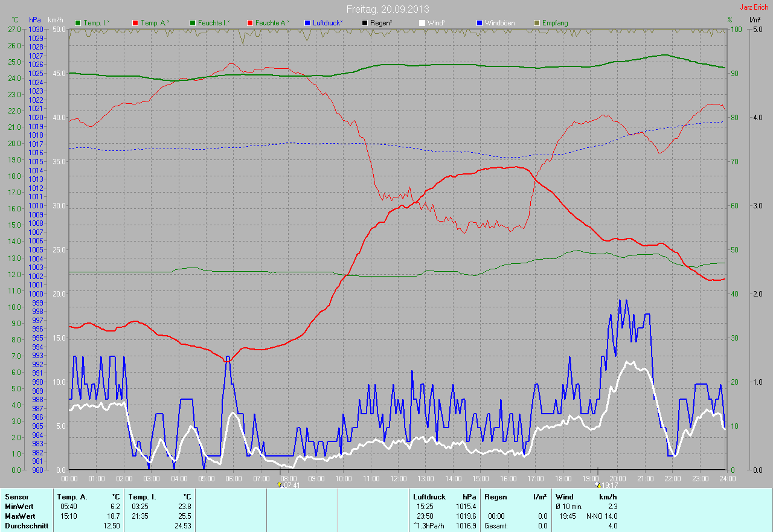Select the km/h axis unit label

tap(56, 20)
